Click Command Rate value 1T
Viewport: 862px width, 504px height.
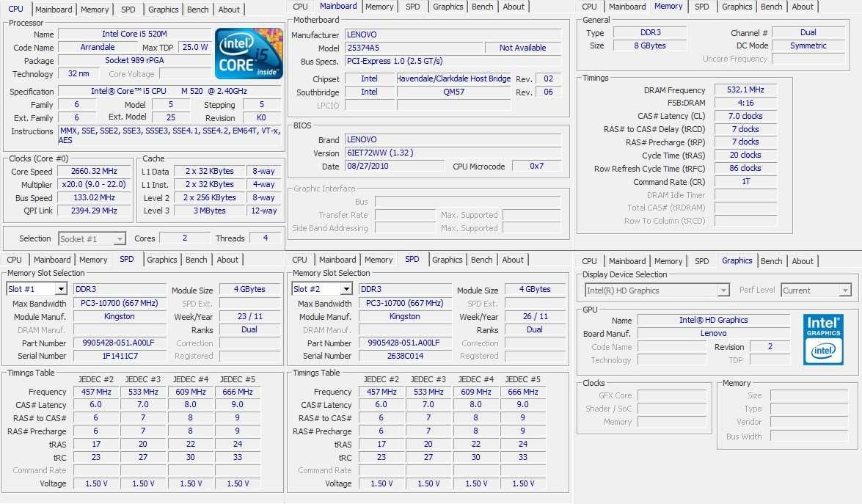coord(745,181)
